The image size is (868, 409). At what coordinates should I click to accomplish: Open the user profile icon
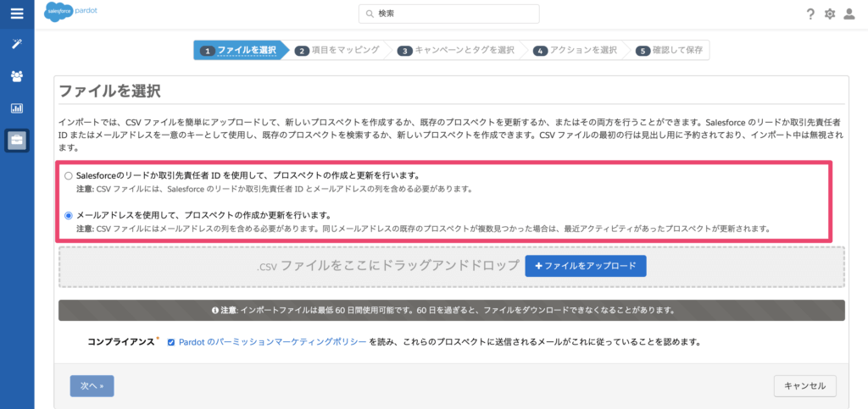[849, 14]
